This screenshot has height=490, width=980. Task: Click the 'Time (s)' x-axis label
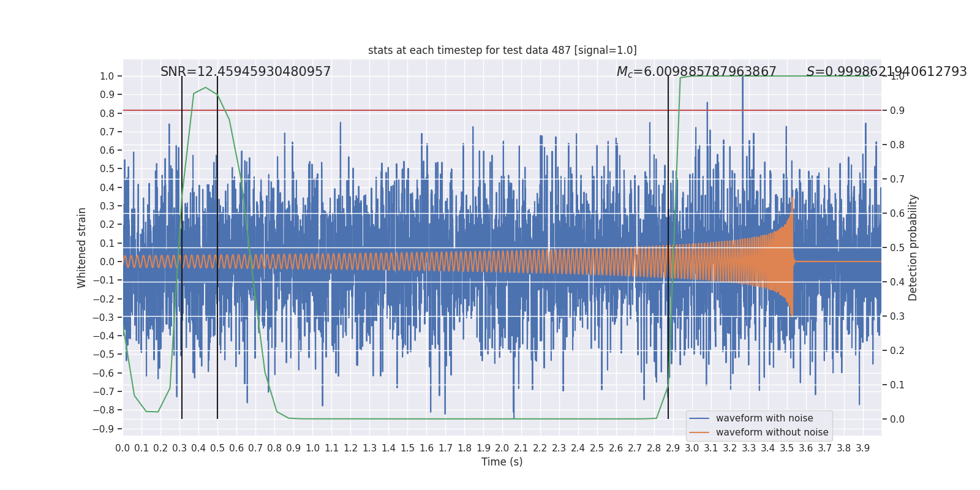pos(502,462)
